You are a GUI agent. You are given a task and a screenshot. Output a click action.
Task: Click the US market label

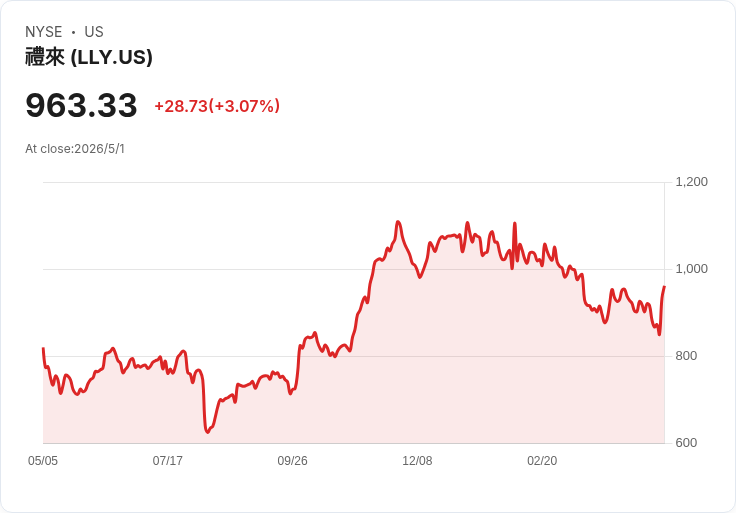(x=94, y=32)
